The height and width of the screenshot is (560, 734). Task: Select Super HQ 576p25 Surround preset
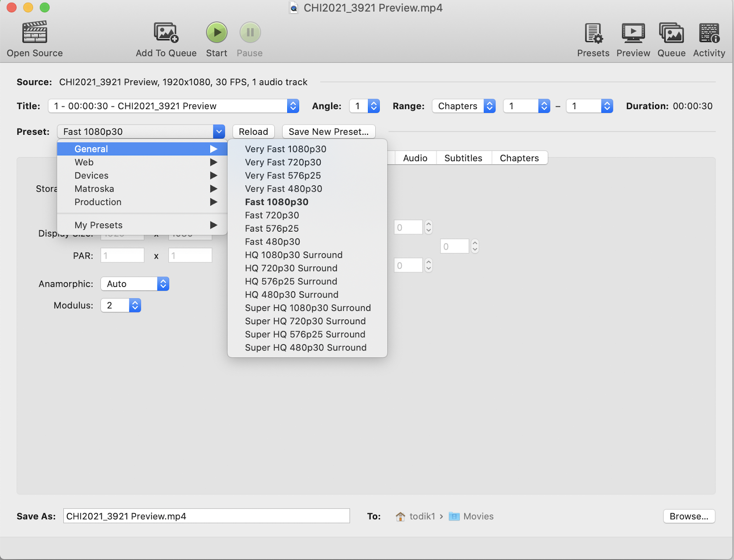coord(307,334)
